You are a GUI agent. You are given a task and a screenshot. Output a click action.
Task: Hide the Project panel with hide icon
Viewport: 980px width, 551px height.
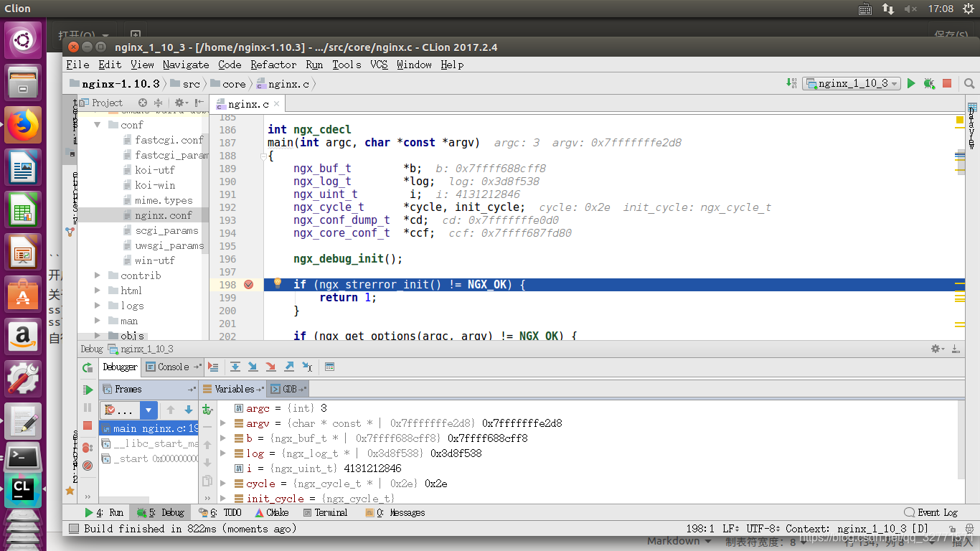(199, 103)
